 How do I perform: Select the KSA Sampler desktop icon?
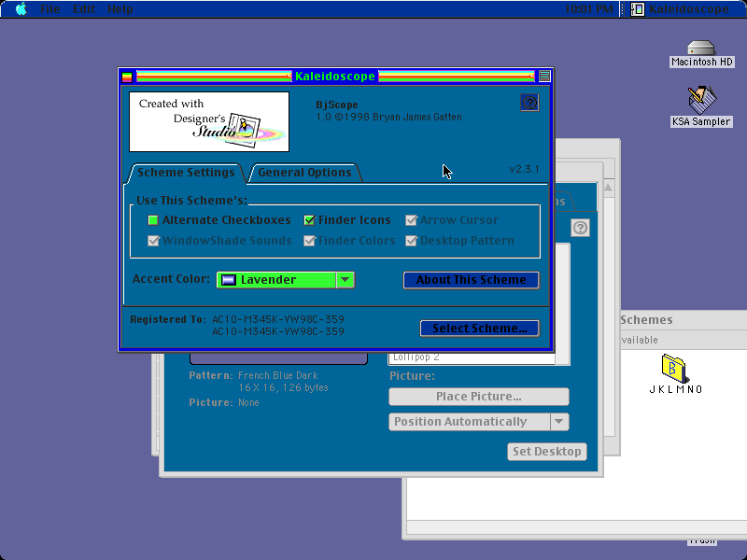(x=701, y=99)
